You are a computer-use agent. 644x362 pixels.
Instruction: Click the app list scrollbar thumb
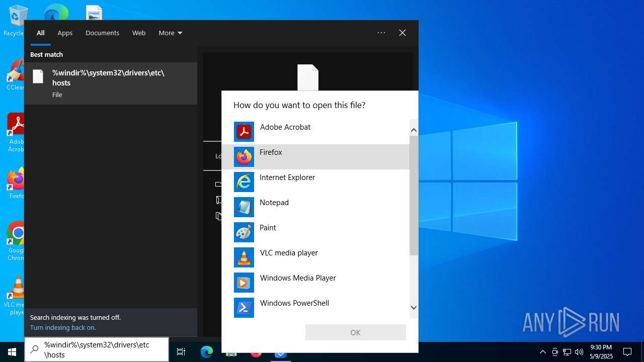(x=414, y=195)
